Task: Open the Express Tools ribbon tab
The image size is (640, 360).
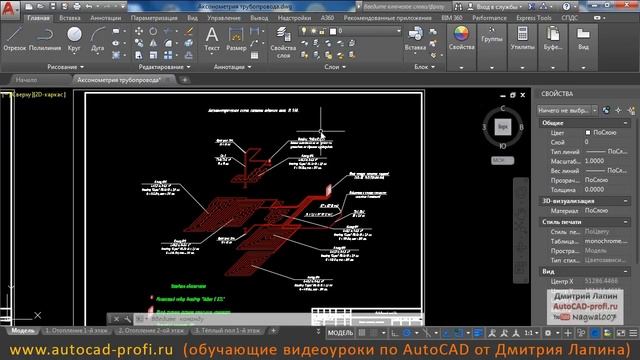Action: tap(533, 18)
